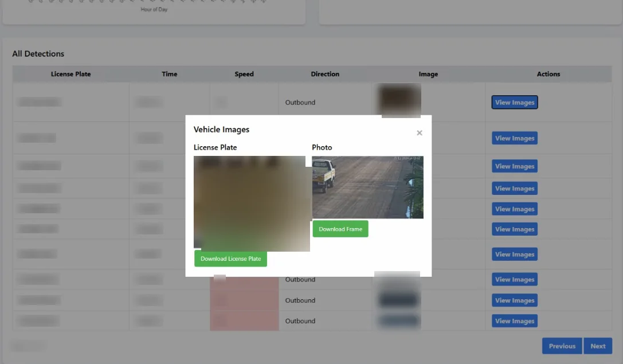Open the blurred license plate image in dialog
This screenshot has width=623, height=364.
(x=252, y=203)
